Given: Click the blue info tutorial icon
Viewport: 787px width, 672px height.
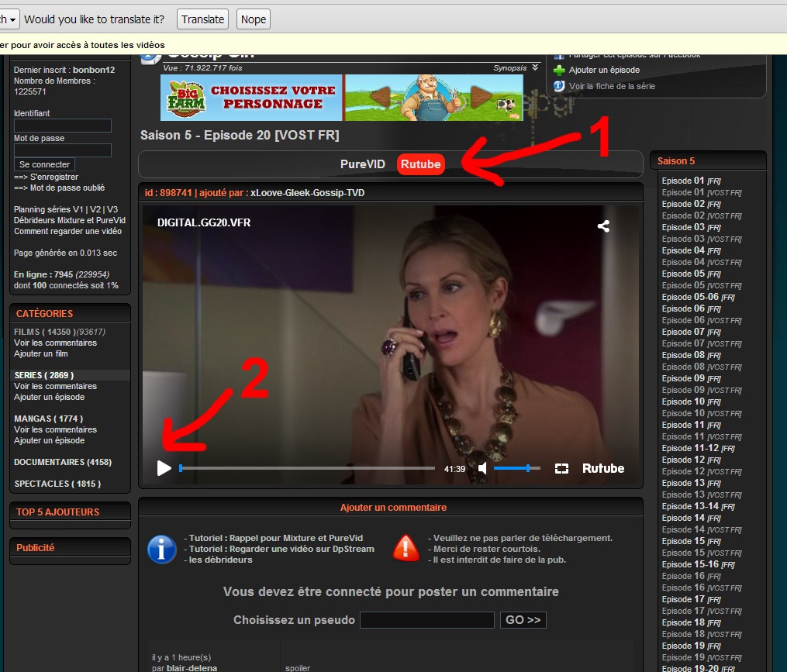Looking at the screenshot, I should [x=161, y=549].
